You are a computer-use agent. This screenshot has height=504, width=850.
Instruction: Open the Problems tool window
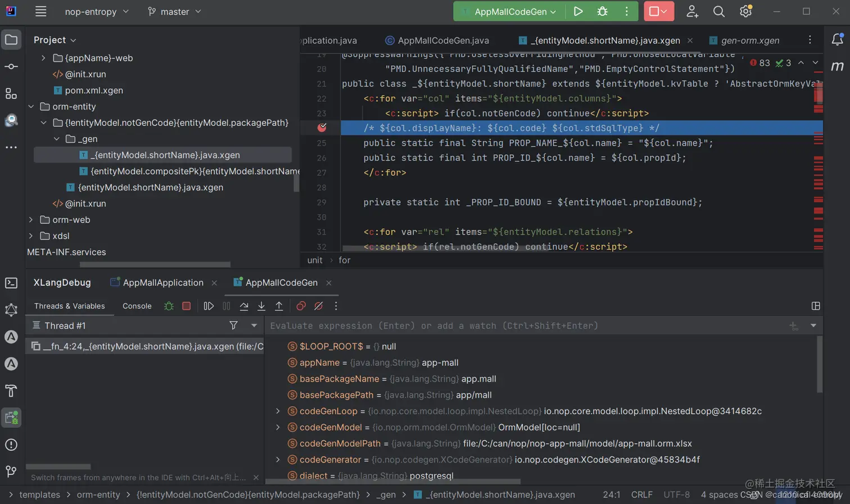coord(11,444)
